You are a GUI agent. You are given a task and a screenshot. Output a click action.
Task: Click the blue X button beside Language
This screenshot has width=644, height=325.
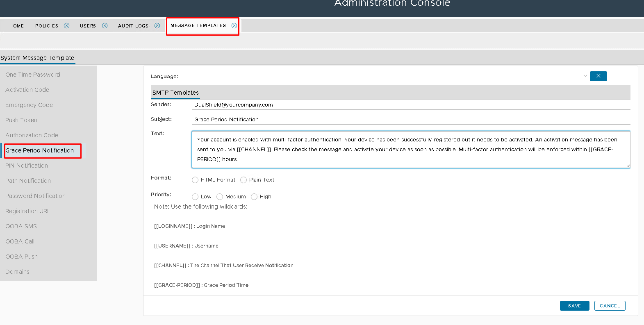pos(598,76)
